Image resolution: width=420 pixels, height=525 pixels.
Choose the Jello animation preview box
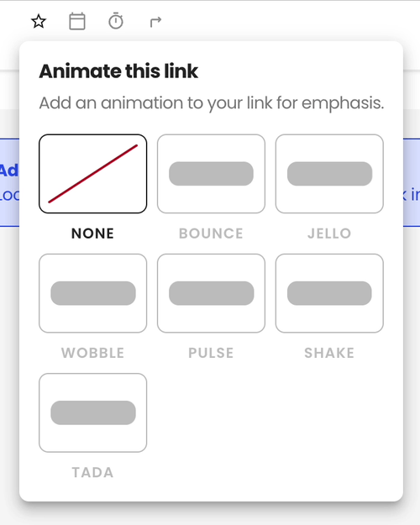click(x=329, y=174)
